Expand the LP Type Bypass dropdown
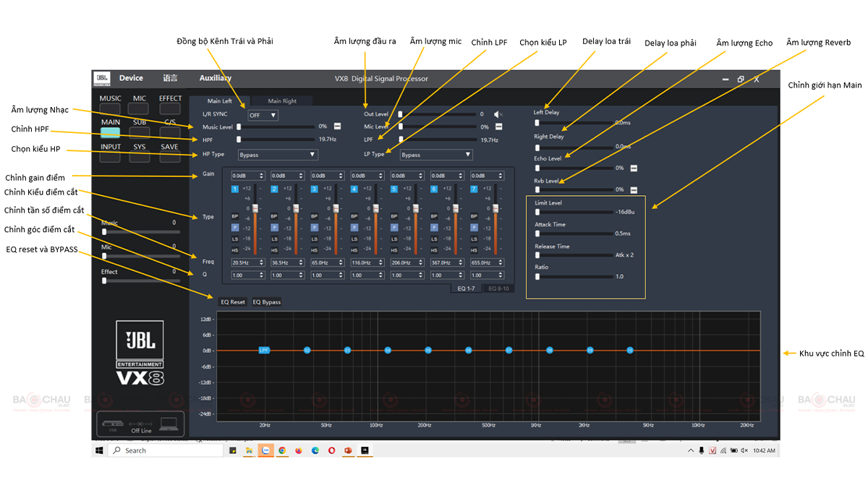Image resolution: width=868 pixels, height=488 pixels. coord(437,155)
